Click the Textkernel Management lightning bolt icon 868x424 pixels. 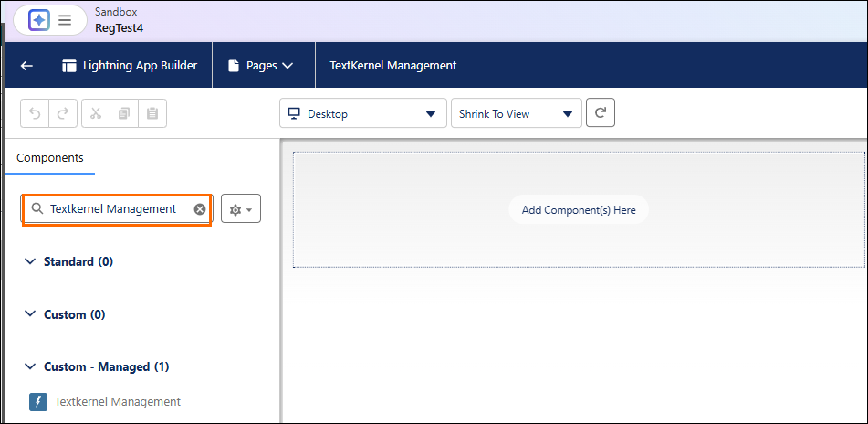click(38, 402)
